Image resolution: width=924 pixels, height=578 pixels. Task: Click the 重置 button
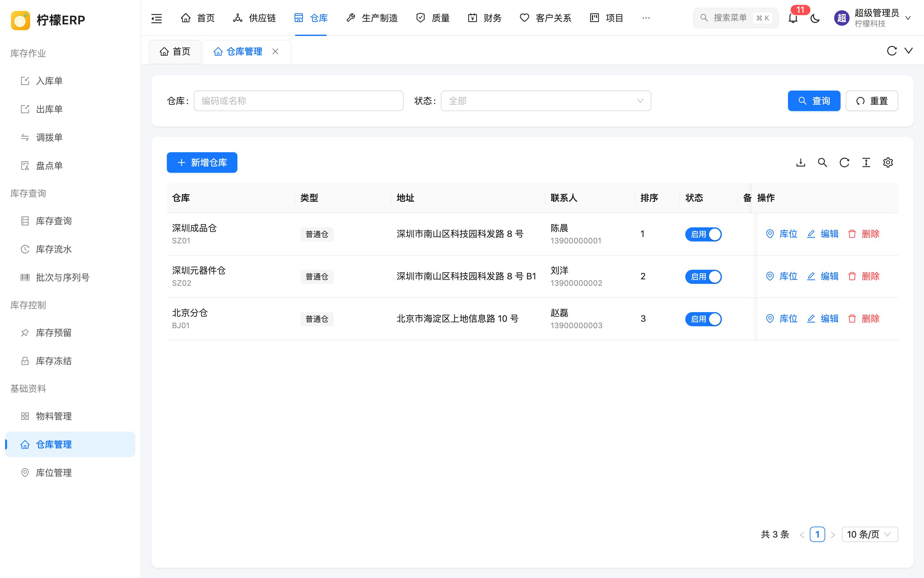pyautogui.click(x=872, y=101)
